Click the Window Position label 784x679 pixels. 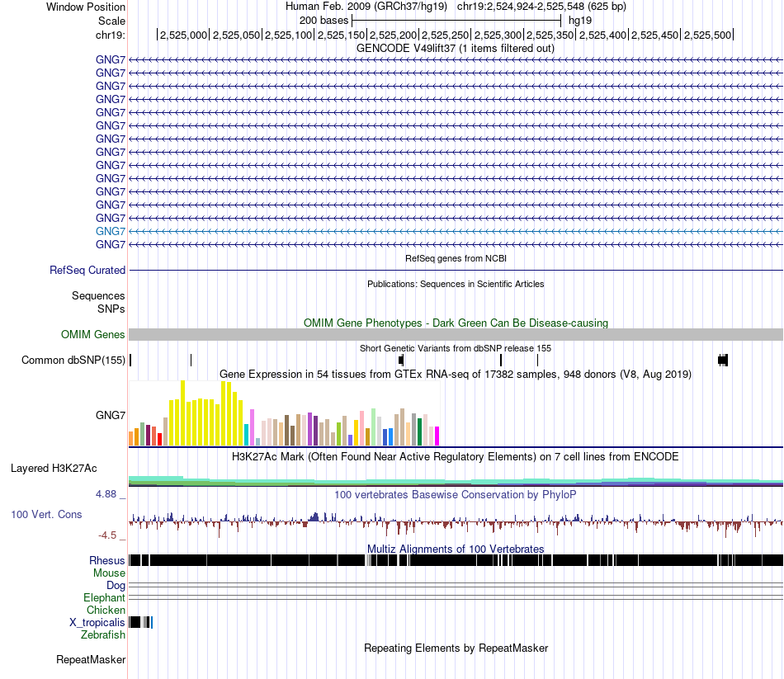pyautogui.click(x=86, y=7)
